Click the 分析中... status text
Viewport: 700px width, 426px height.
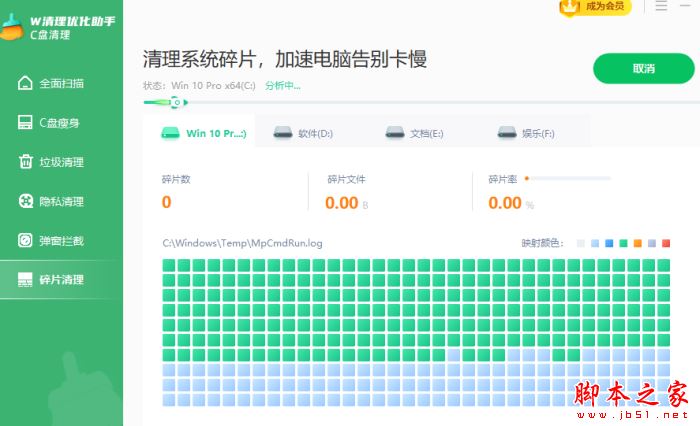pos(283,86)
